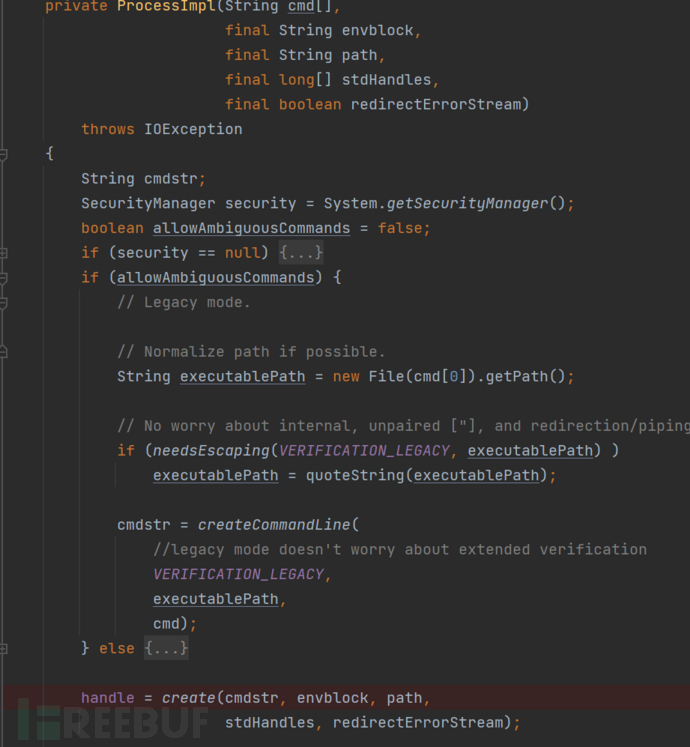The width and height of the screenshot is (690, 747).
Task: Click the cmdstr variable in its String declaration
Action: point(171,178)
